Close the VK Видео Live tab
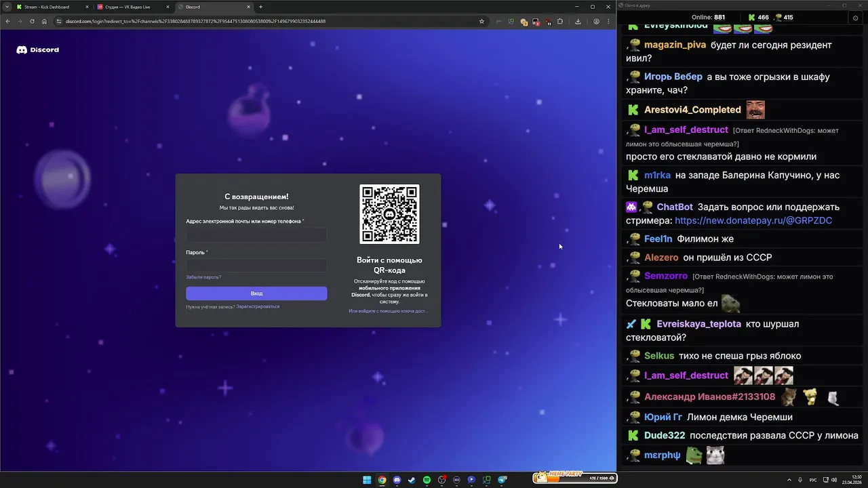This screenshot has height=488, width=868. pyautogui.click(x=167, y=7)
